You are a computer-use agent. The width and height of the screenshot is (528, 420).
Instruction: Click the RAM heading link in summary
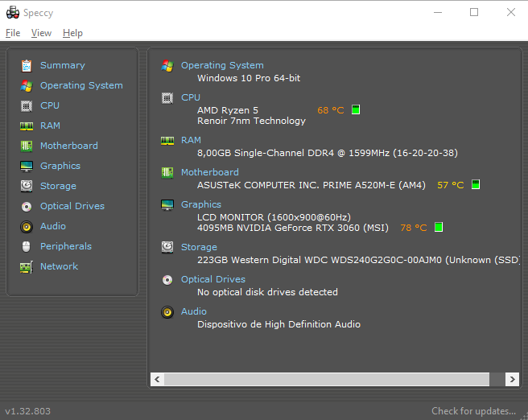click(191, 140)
